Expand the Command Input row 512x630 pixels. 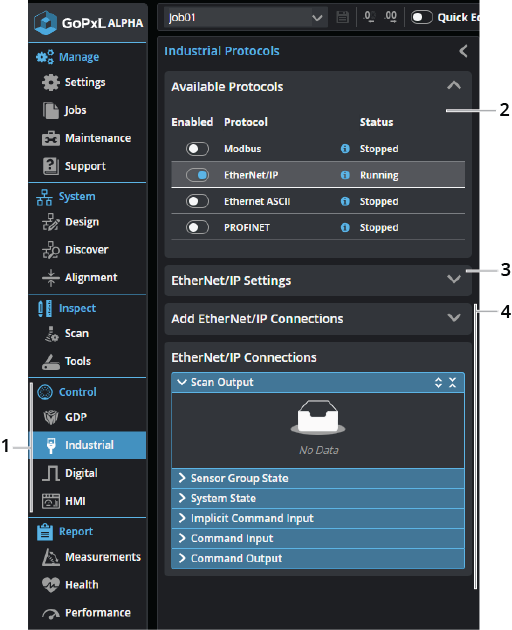pos(318,538)
